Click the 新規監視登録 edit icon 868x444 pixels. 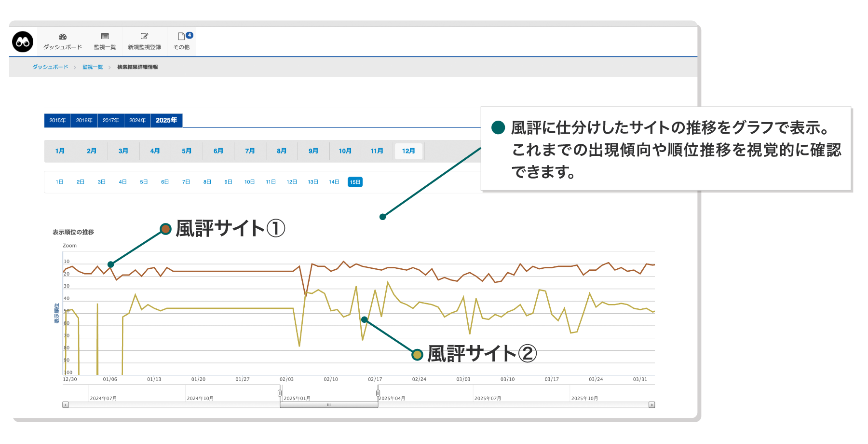(144, 37)
